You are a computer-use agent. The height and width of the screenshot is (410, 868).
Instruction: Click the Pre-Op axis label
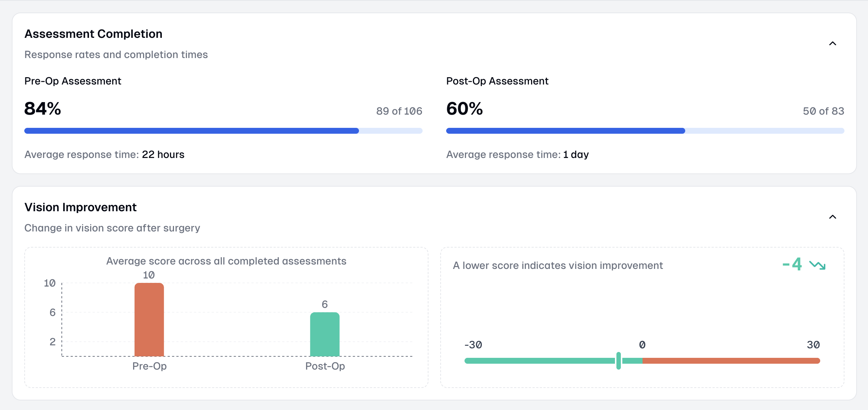pyautogui.click(x=149, y=366)
